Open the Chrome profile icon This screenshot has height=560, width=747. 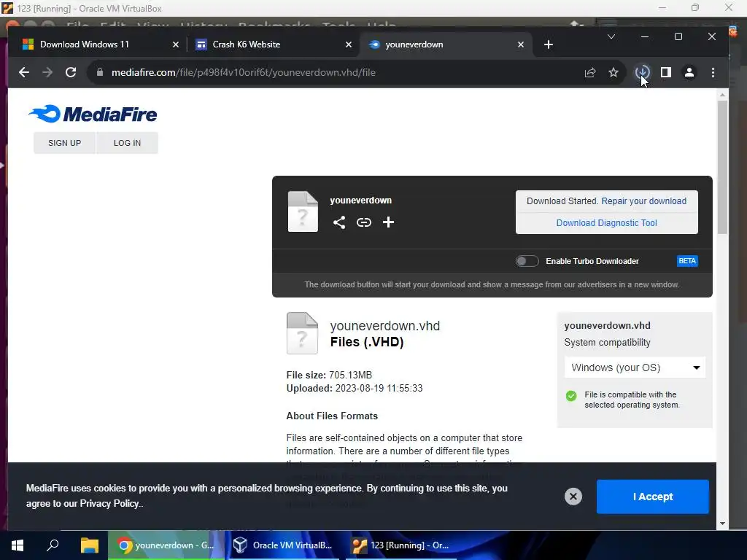pos(689,72)
